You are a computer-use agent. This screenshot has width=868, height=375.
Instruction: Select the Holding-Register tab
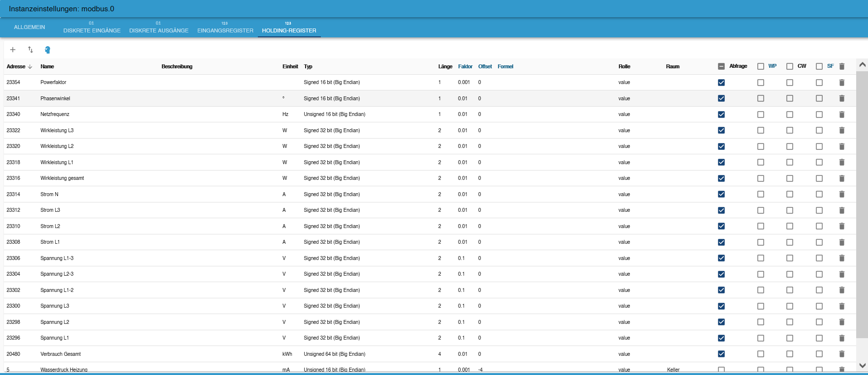click(289, 28)
